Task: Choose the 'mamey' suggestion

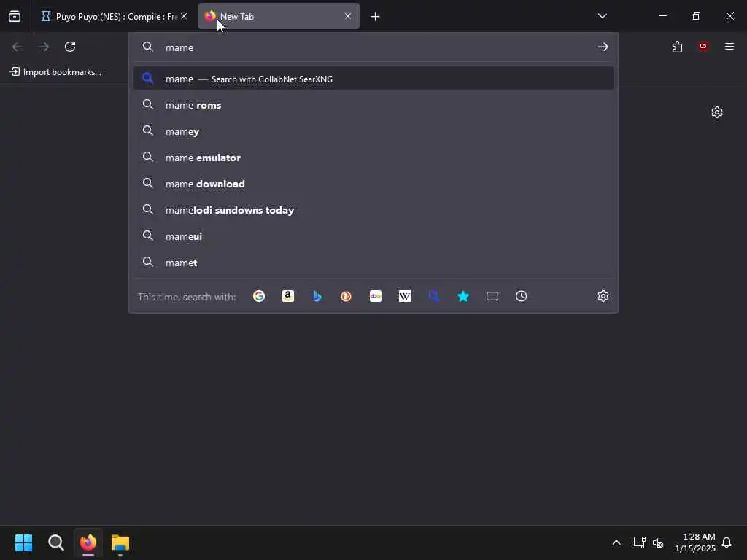Action: point(373,131)
